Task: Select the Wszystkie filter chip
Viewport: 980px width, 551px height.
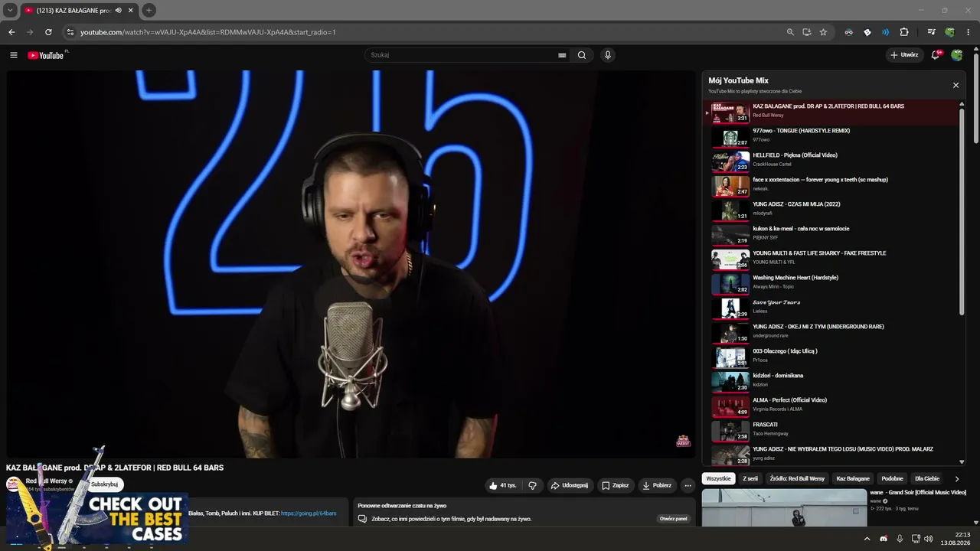Action: 718,479
